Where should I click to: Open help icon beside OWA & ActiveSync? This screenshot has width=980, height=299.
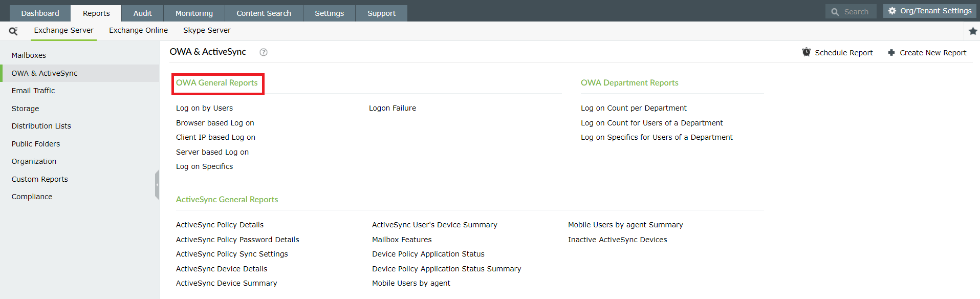point(264,52)
